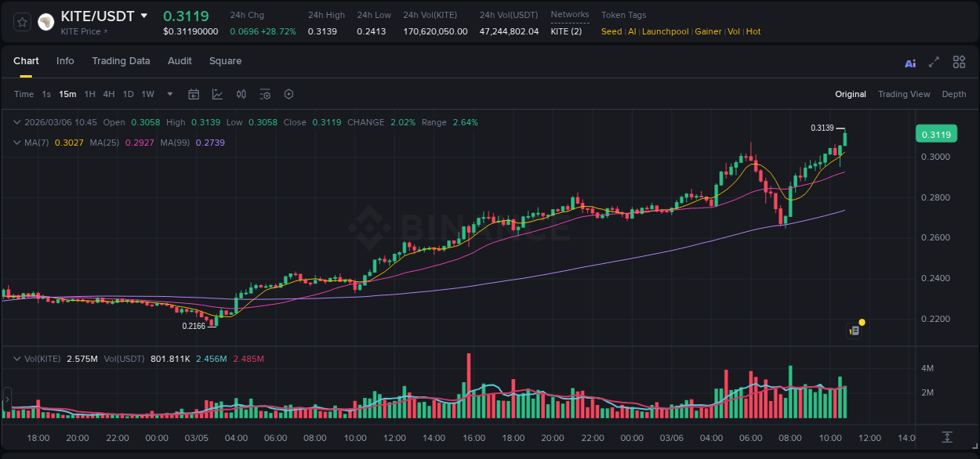Open the widgets grid icon

click(x=958, y=61)
